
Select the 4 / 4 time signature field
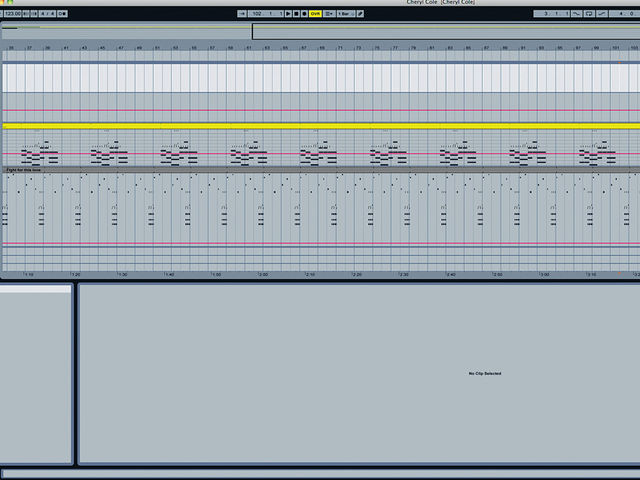pyautogui.click(x=47, y=13)
